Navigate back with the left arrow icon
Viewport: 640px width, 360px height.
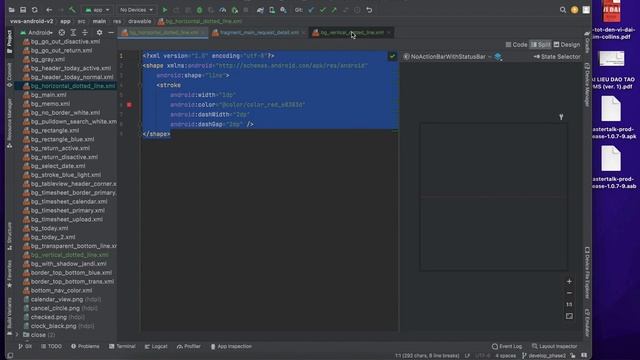tap(49, 10)
